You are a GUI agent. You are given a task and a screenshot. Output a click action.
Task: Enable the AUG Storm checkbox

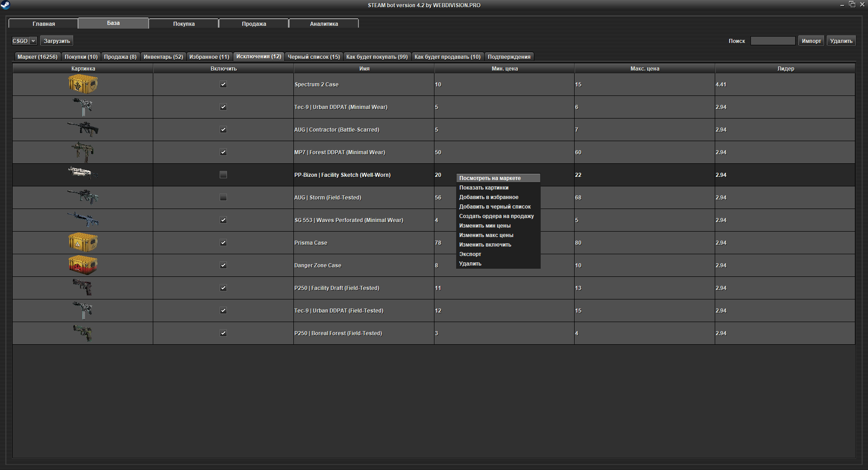coord(223,197)
